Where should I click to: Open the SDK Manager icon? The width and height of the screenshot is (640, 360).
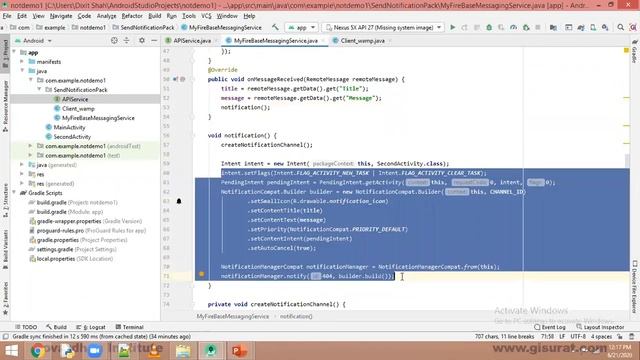[605, 27]
